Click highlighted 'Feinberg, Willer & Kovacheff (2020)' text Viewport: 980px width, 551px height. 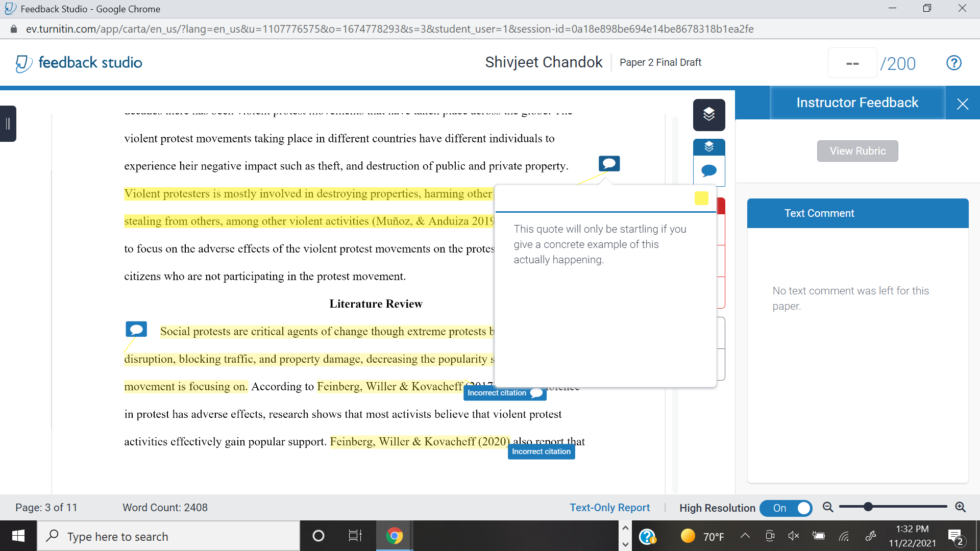pos(420,442)
